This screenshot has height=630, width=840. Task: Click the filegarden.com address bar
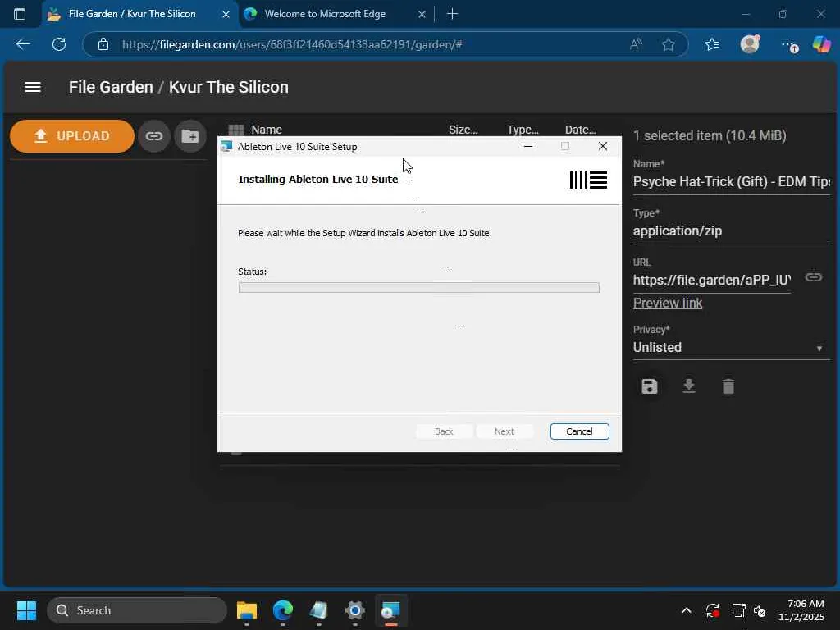click(x=292, y=44)
